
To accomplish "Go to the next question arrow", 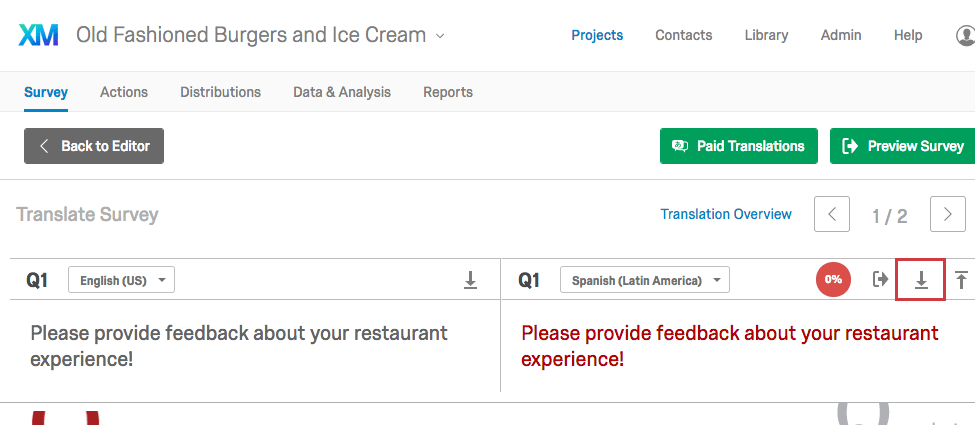I will [948, 214].
